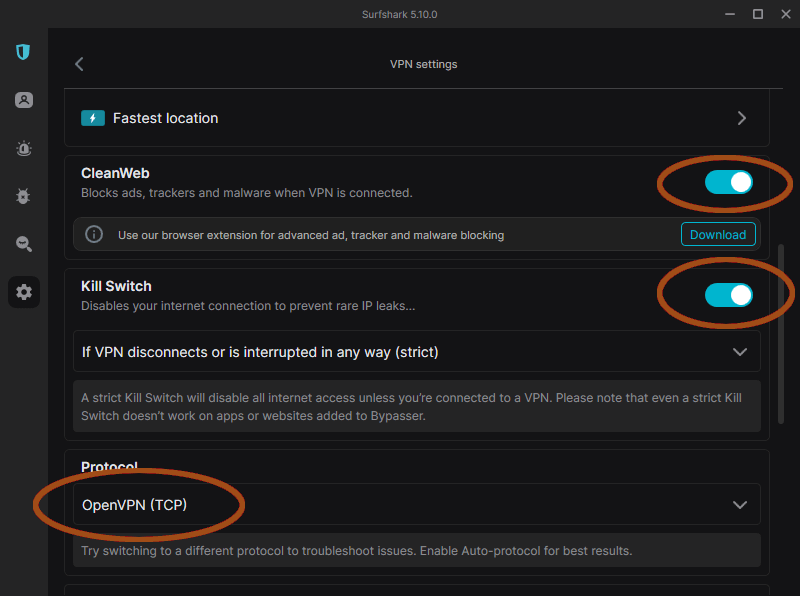Screen dimensions: 800x596
Task: Open the VPN shield icon in sidebar
Action: (x=23, y=52)
